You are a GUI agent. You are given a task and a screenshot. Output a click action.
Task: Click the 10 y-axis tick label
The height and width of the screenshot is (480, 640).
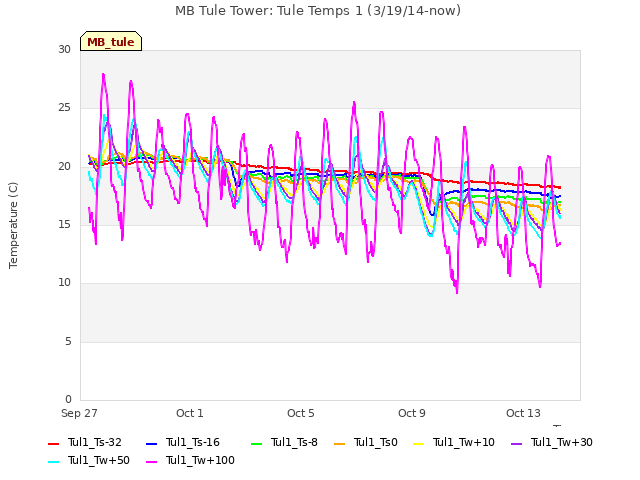click(x=64, y=282)
